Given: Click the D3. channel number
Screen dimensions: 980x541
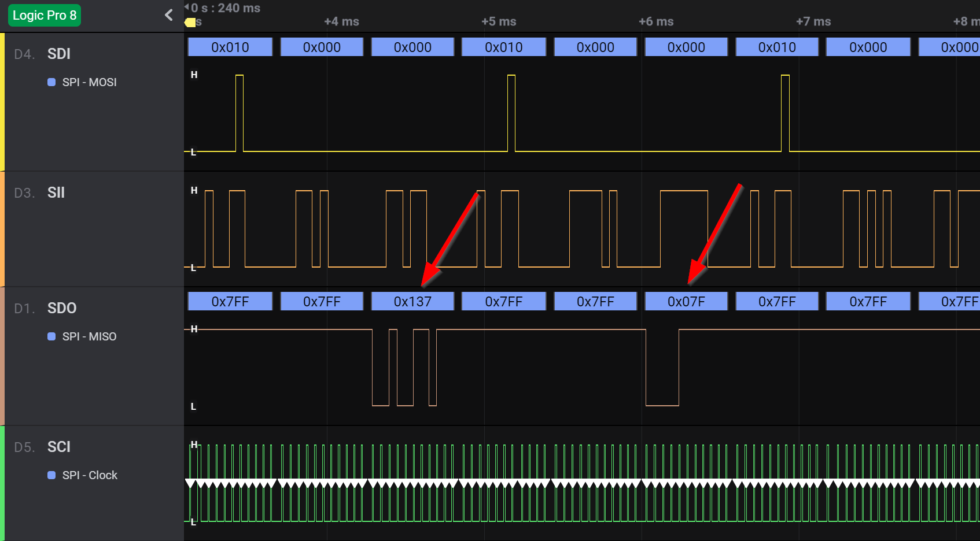Looking at the screenshot, I should tap(24, 193).
